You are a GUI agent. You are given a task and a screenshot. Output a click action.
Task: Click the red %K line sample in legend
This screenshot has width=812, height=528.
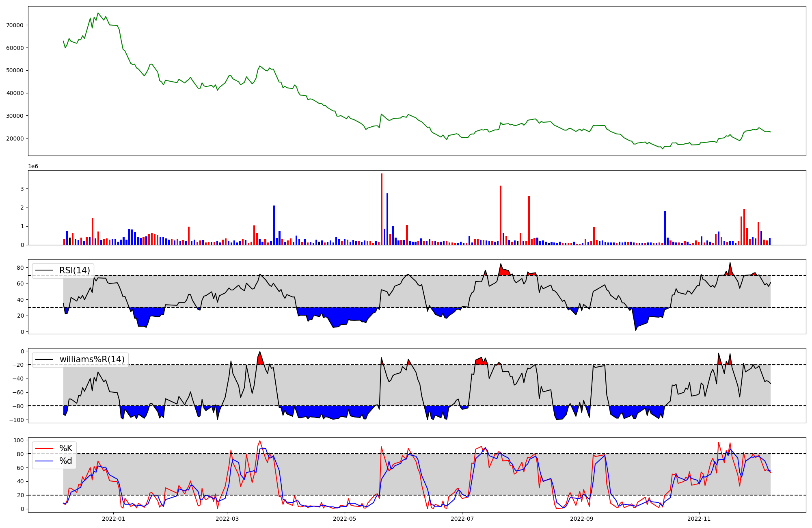click(x=45, y=448)
